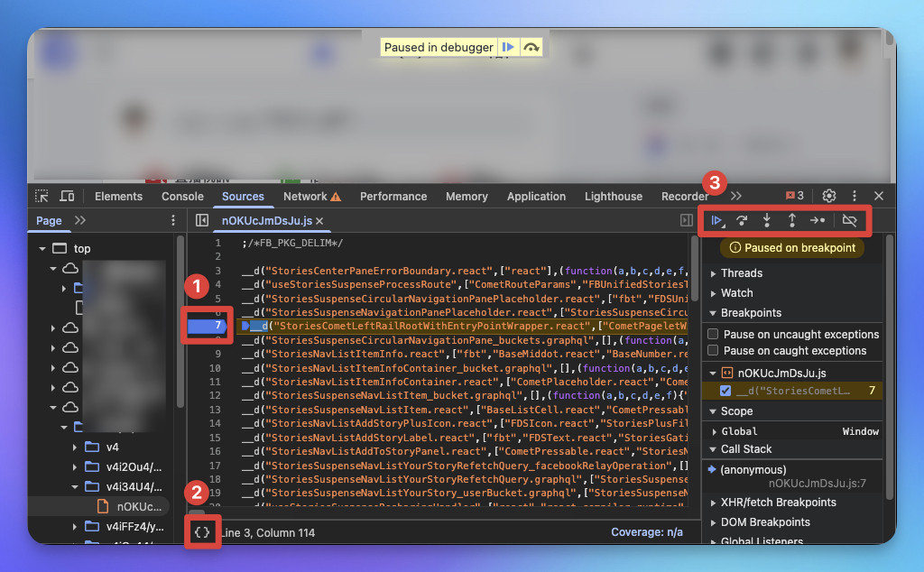Image resolution: width=924 pixels, height=572 pixels.
Task: Activate the inspect element picker icon
Action: 42,196
